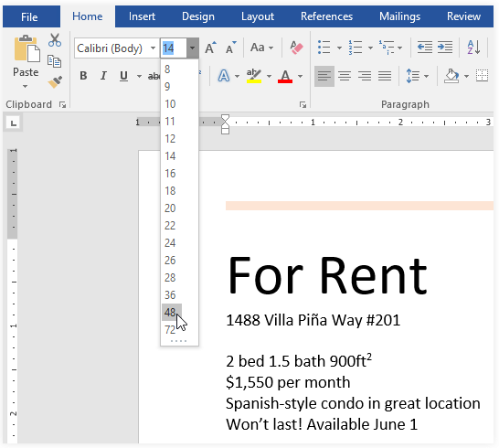Click the Borders icon

tap(483, 76)
